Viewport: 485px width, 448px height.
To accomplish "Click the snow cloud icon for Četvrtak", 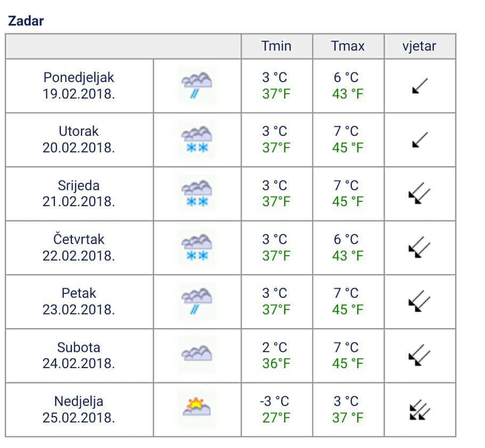I will 197,248.
